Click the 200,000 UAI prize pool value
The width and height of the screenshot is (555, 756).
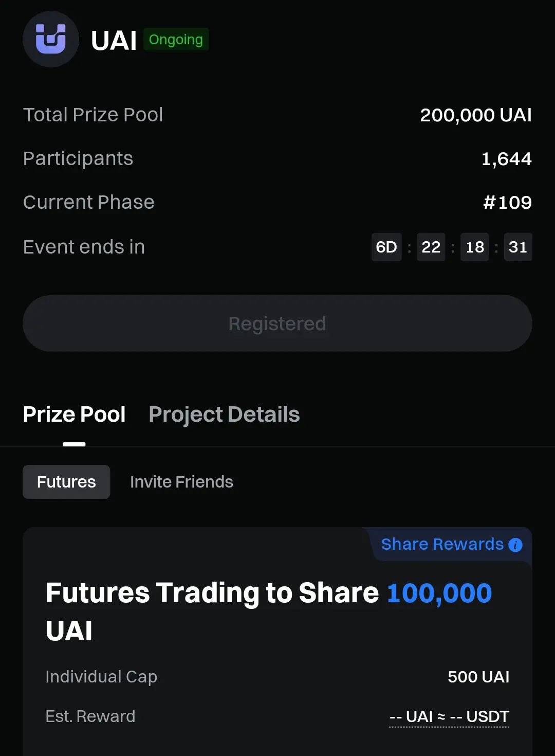(x=475, y=115)
